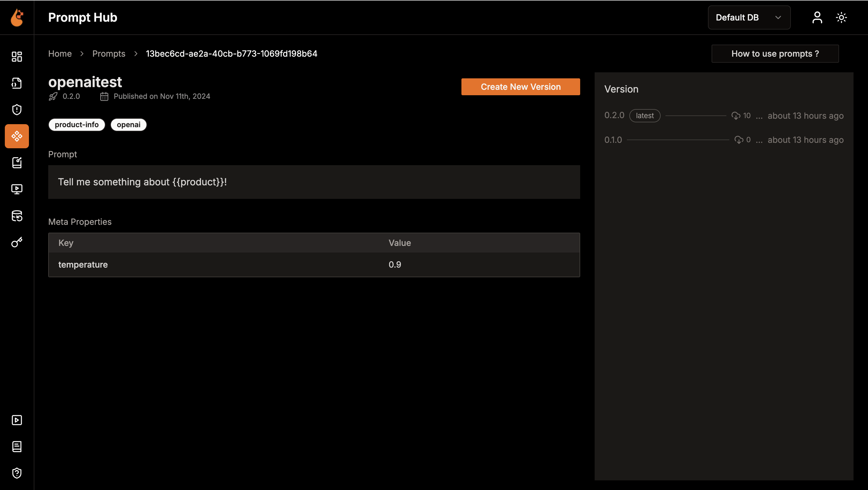Navigate to Prompts via the breadcrumb

[109, 53]
